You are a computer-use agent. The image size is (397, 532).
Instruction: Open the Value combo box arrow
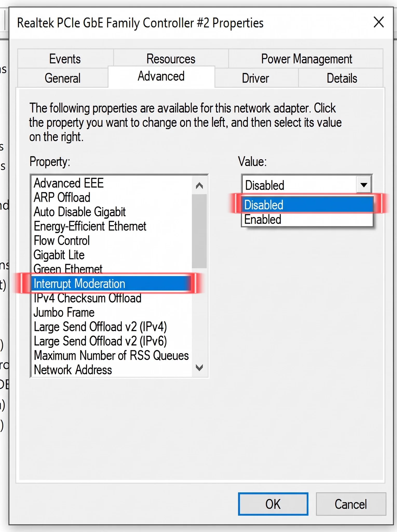click(364, 185)
